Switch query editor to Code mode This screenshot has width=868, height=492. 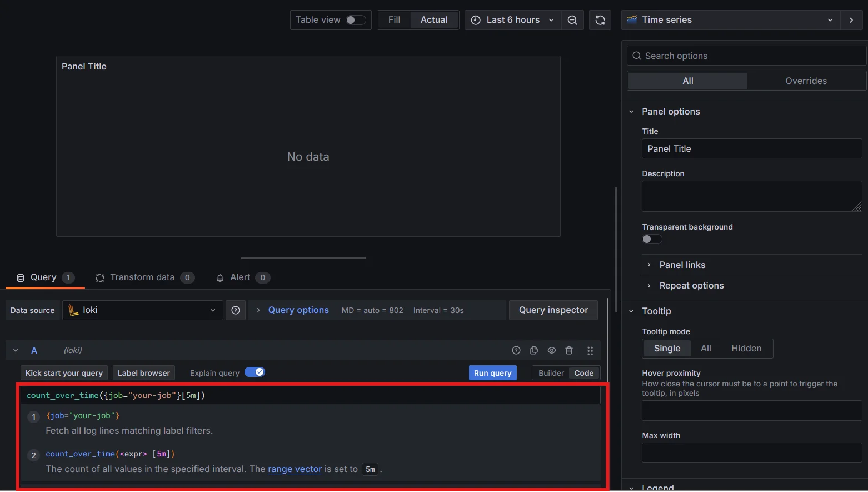pyautogui.click(x=584, y=373)
